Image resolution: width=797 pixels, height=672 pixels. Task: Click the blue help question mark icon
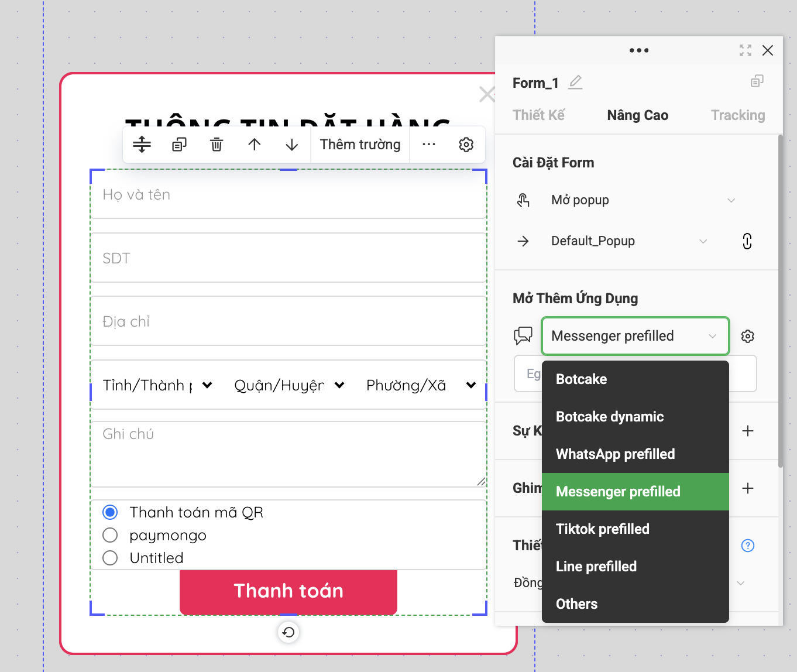tap(747, 546)
